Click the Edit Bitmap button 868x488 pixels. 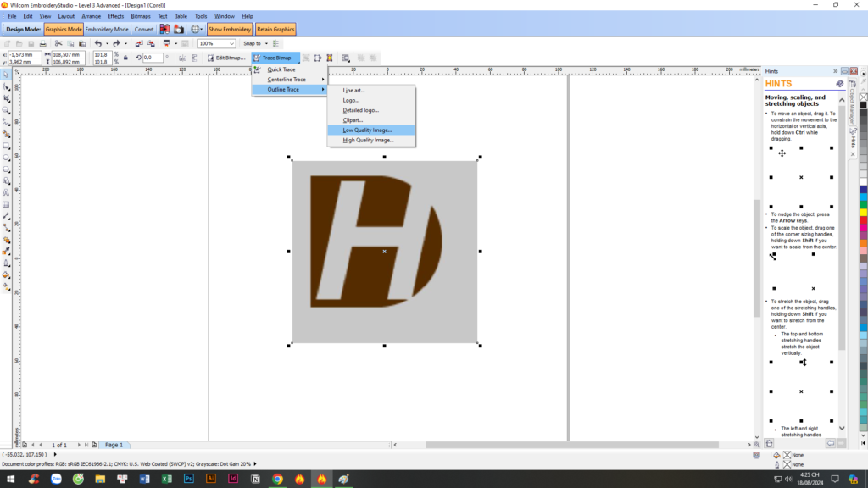(x=225, y=58)
